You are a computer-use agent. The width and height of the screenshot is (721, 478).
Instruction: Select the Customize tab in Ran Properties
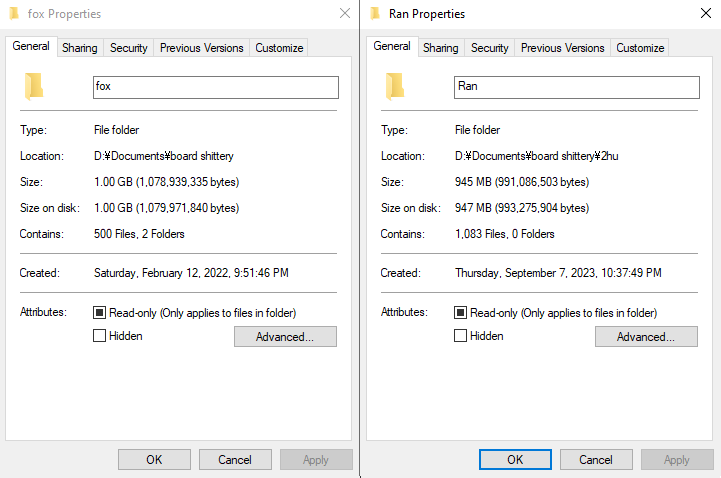click(640, 48)
